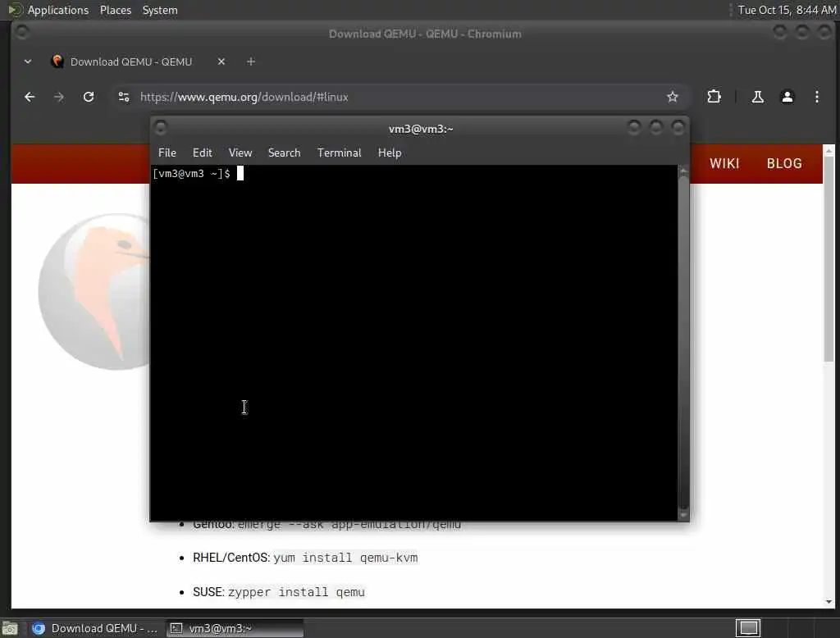Click the clock showing Tue Oct 15
Viewport: 840px width, 638px height.
pos(787,10)
